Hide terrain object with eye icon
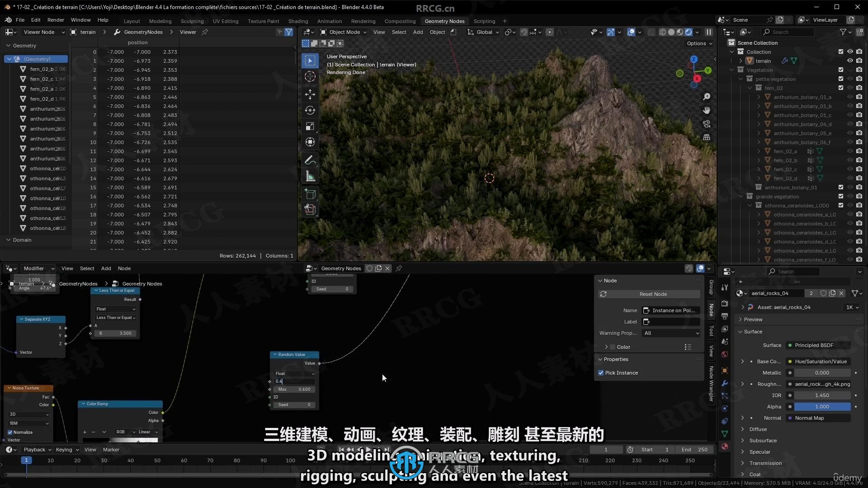This screenshot has width=868, height=488. (850, 61)
